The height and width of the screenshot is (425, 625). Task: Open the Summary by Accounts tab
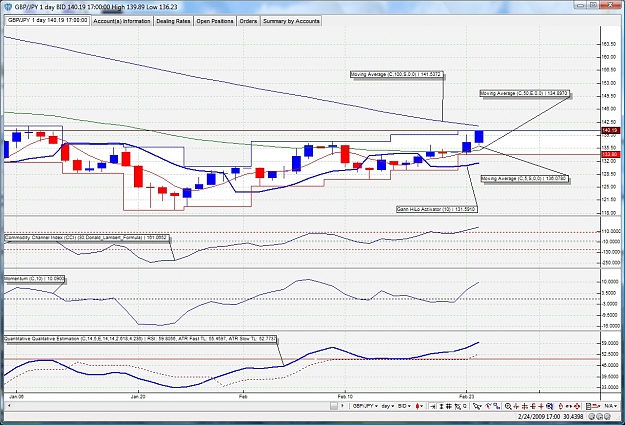click(x=291, y=21)
